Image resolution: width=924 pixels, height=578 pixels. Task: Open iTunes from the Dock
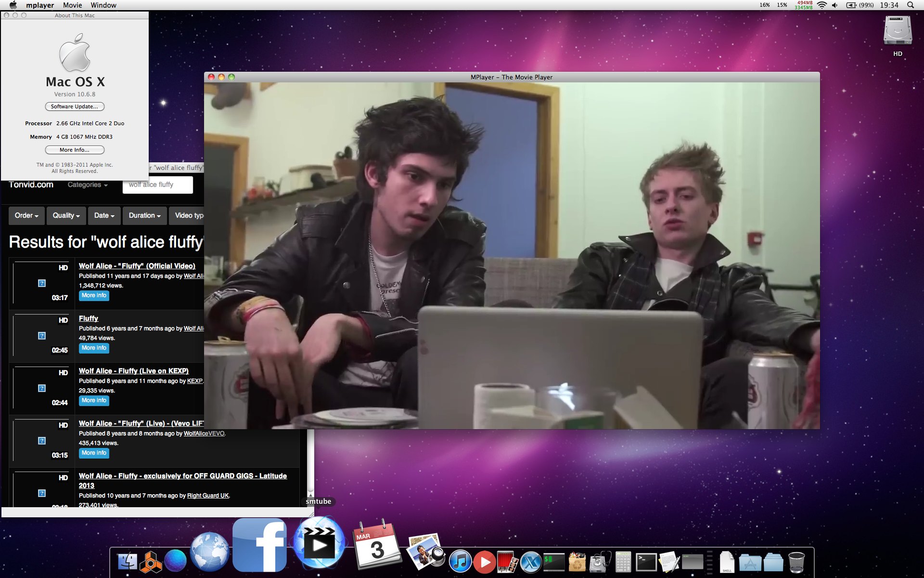tap(460, 562)
